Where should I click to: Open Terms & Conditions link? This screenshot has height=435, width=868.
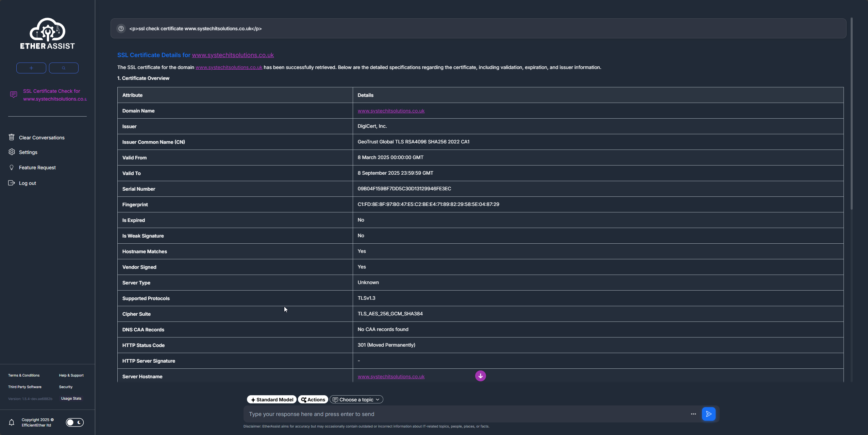24,375
